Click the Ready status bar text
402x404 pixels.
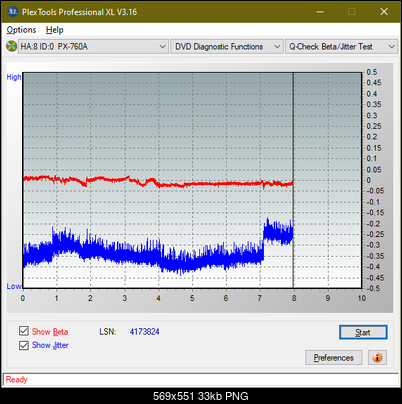point(17,380)
